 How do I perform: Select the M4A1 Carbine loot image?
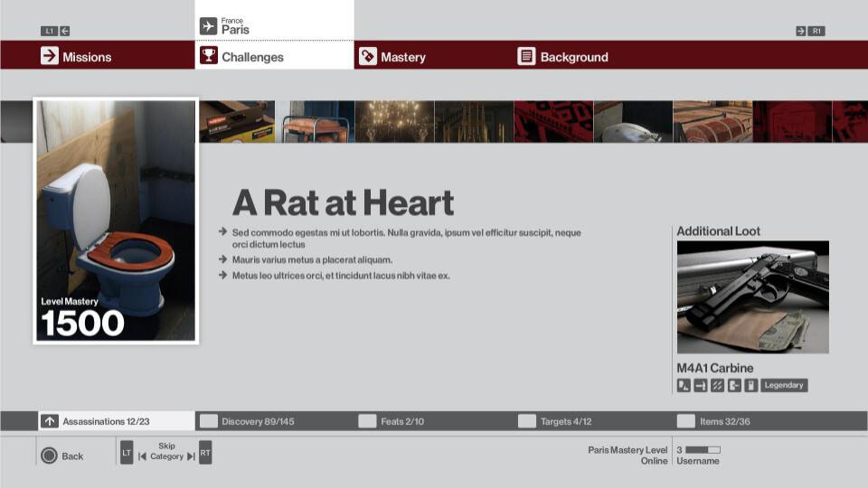coord(753,297)
